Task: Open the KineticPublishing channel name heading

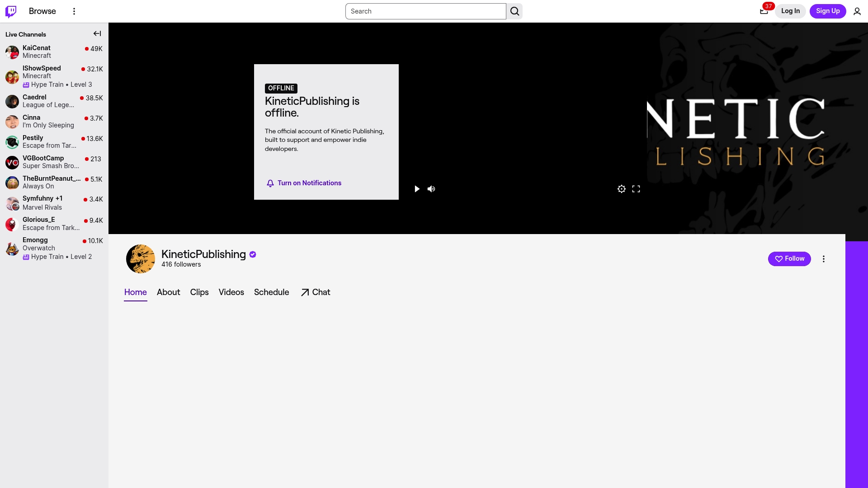Action: (x=203, y=254)
